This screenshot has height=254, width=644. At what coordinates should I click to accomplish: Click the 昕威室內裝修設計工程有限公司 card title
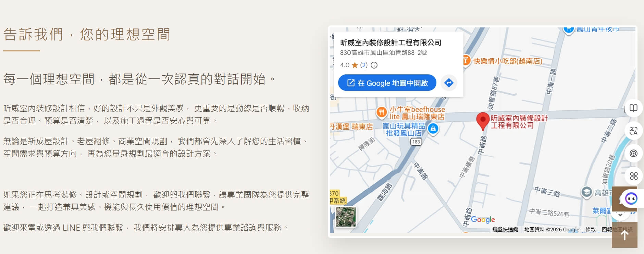[391, 43]
